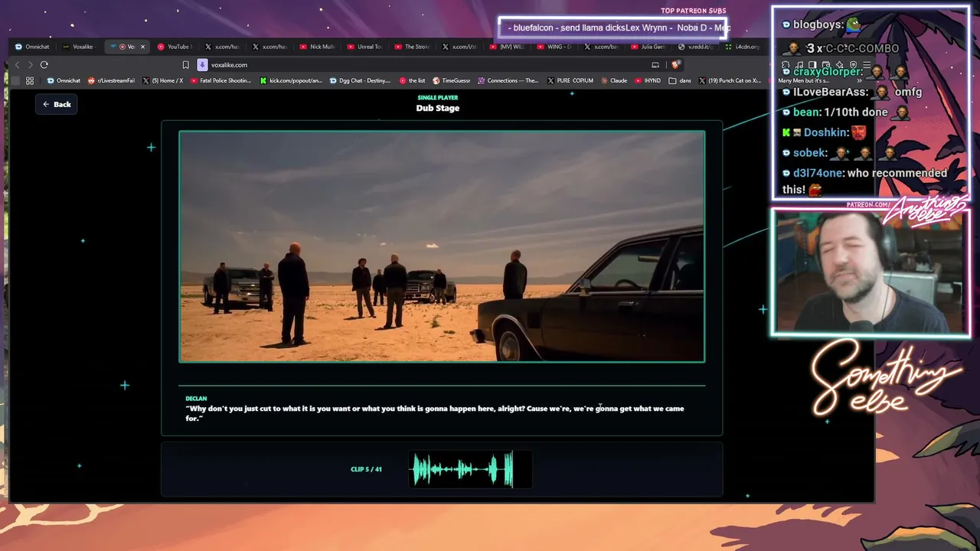The image size is (980, 551).
Task: Click the Dub Stage heading
Action: (x=438, y=109)
